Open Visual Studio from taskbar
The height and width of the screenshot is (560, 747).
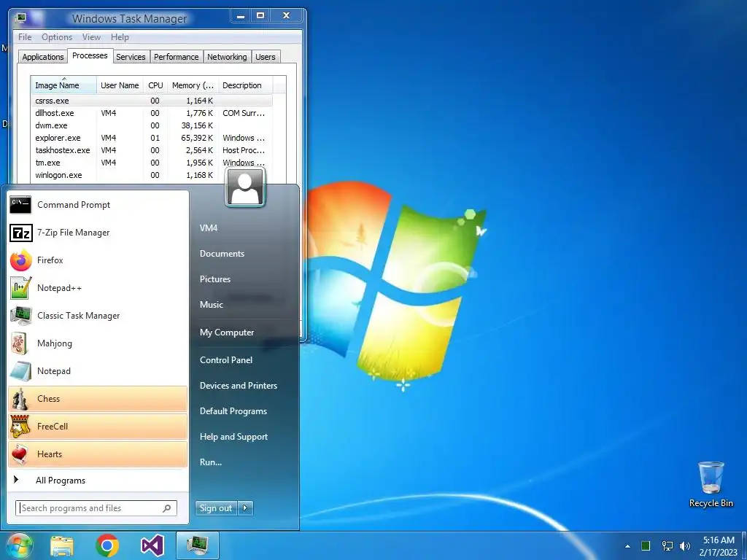point(152,545)
